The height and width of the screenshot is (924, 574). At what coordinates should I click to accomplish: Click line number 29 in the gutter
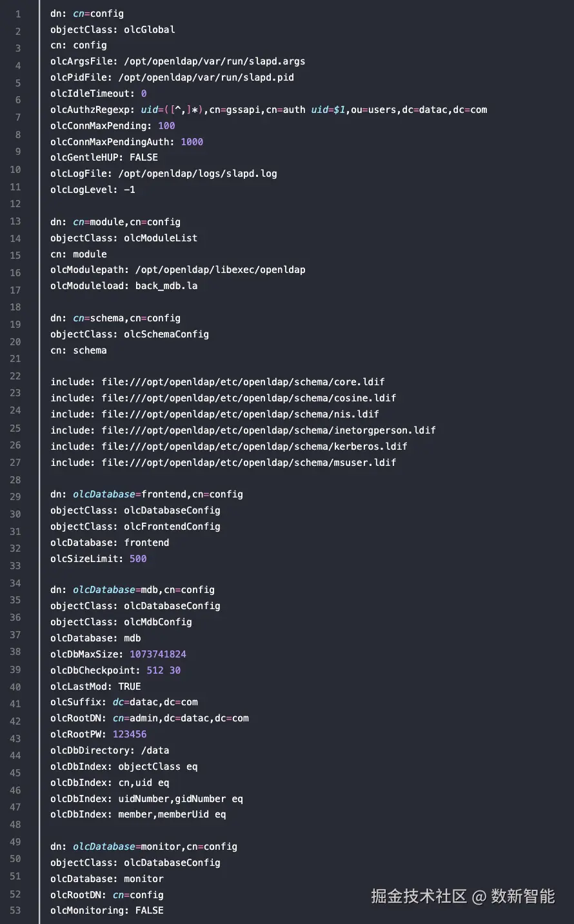15,497
